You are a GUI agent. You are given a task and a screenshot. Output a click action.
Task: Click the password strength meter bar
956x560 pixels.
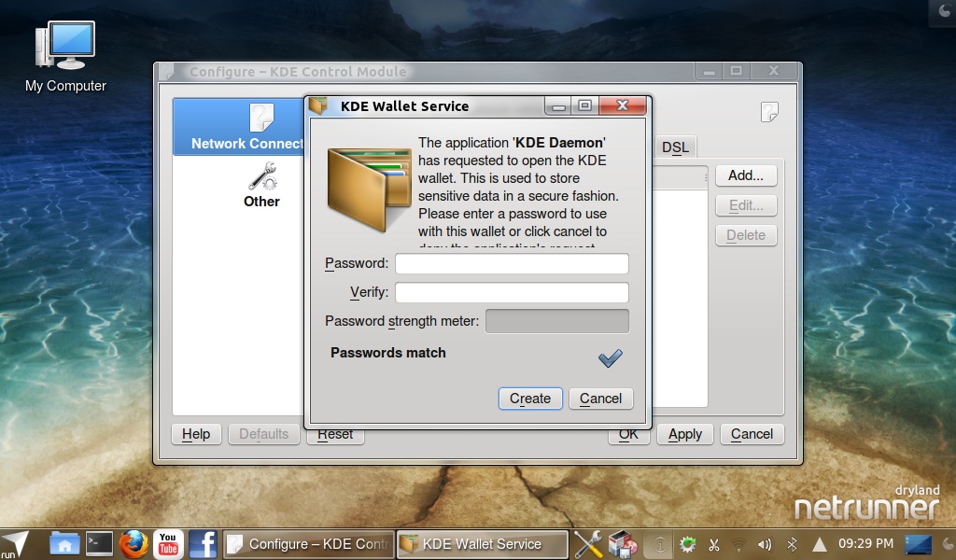tap(556, 321)
